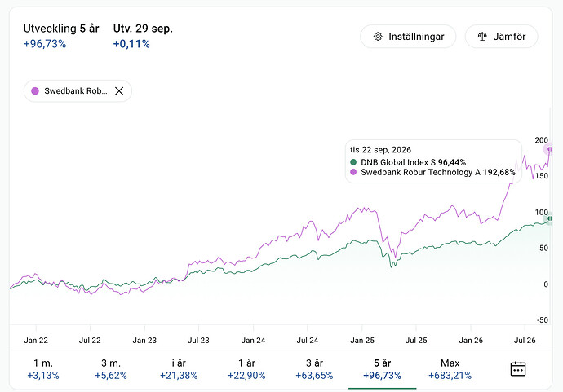Image resolution: width=563 pixels, height=392 pixels.
Task: Click the gear icon in Inställningar
Action: [378, 36]
